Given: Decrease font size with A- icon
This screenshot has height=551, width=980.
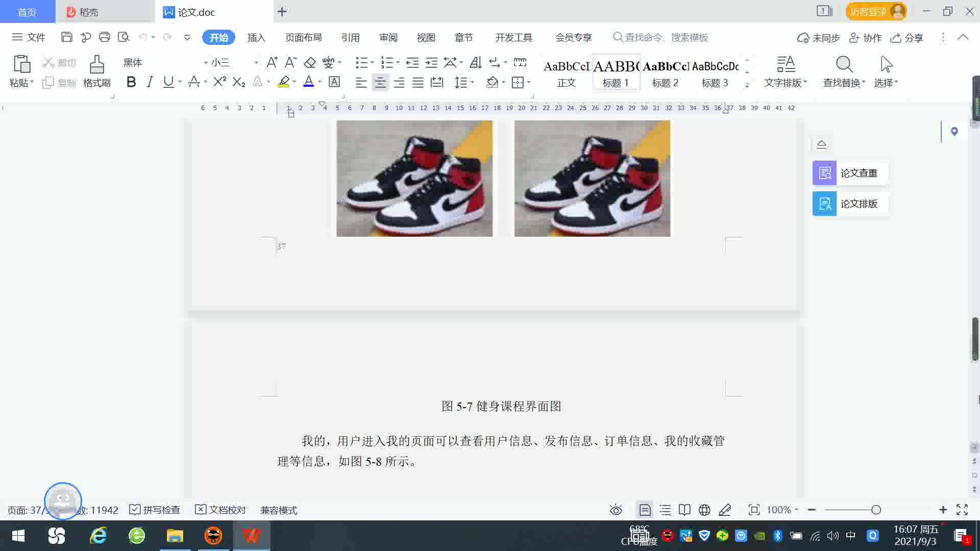Looking at the screenshot, I should click(290, 62).
